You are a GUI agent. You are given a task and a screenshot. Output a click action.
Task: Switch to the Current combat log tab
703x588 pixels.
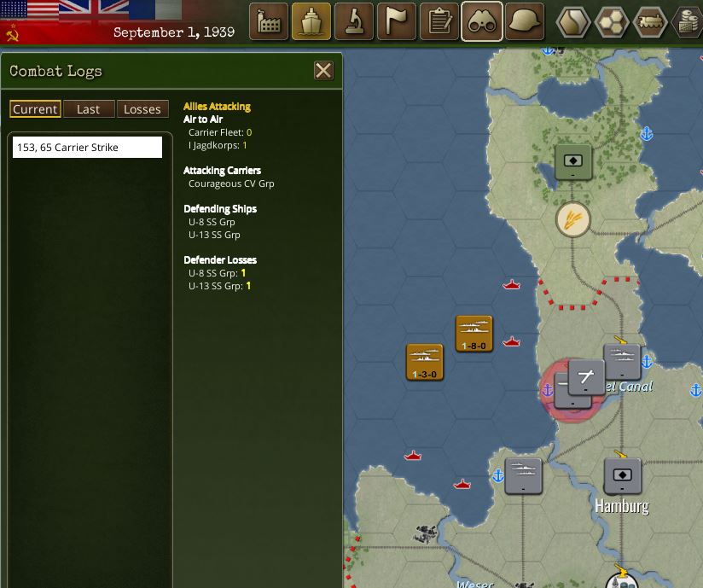[35, 108]
